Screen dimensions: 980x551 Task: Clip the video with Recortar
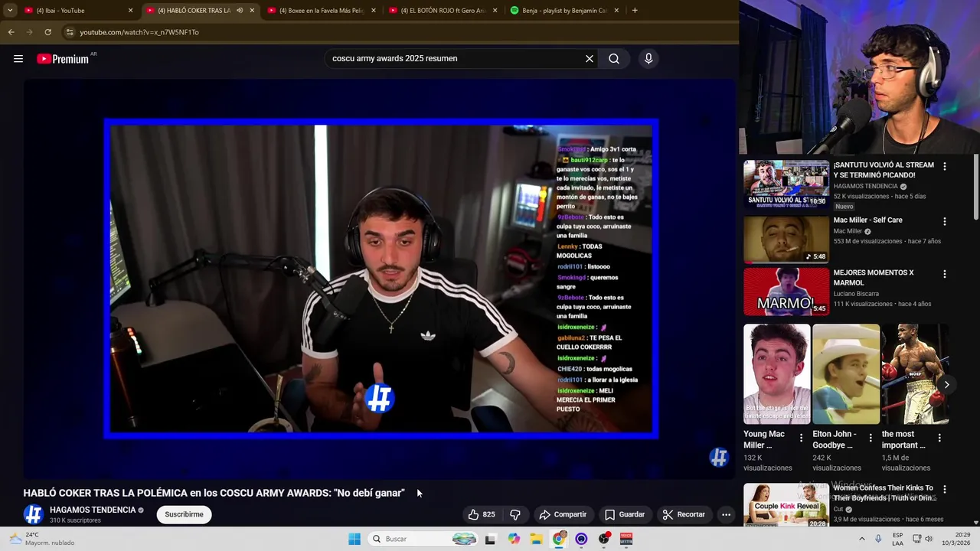coord(684,514)
